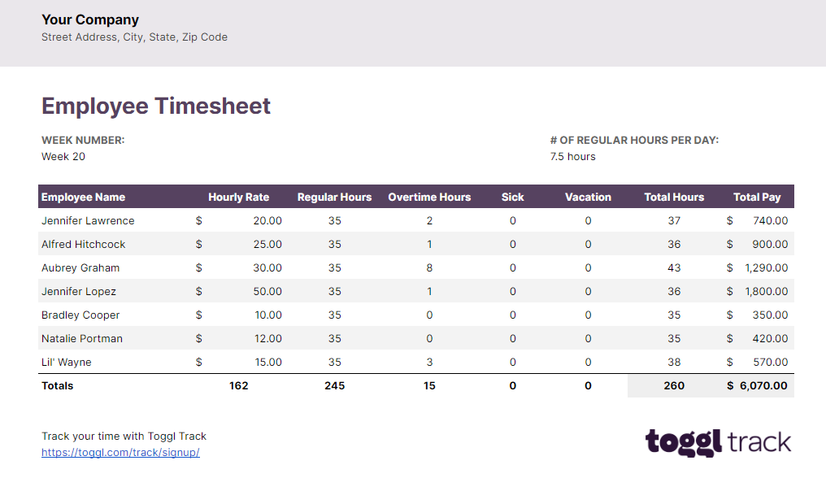
Task: Select Natalie Portman's sick hours cell
Action: [512, 338]
